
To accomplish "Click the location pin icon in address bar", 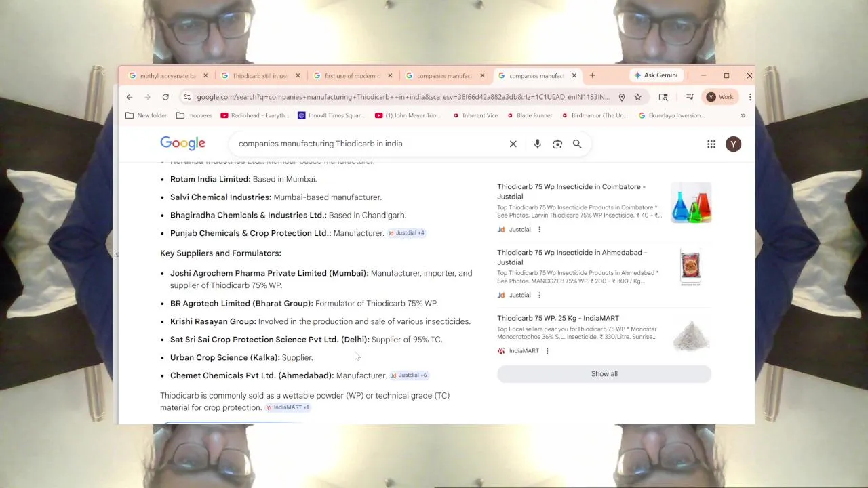I will tap(622, 97).
